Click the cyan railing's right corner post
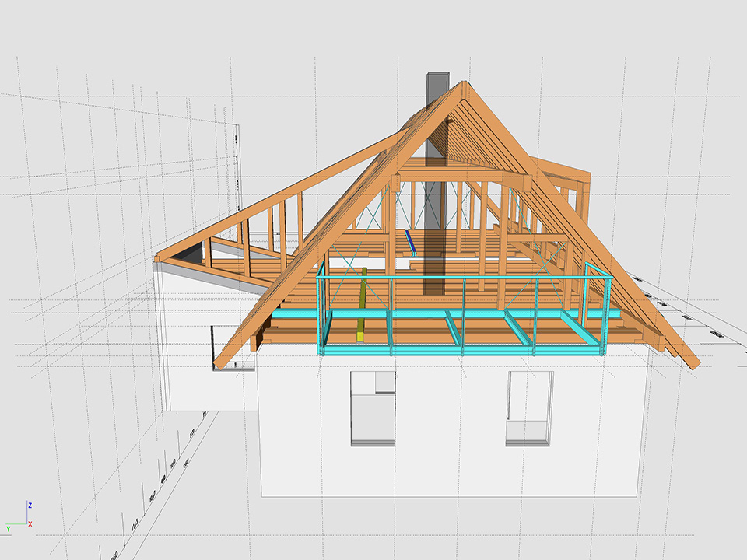This screenshot has height=560, width=747. tap(605, 311)
